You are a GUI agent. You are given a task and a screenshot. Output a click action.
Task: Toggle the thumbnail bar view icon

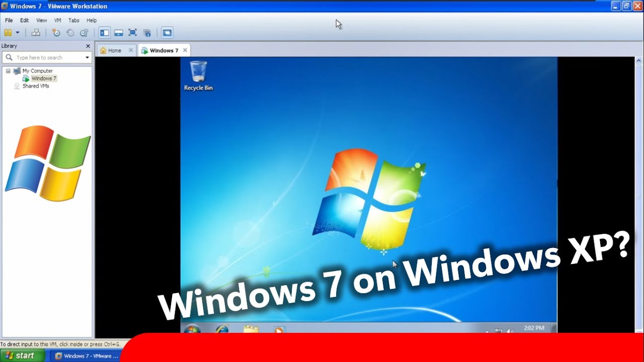(x=118, y=33)
